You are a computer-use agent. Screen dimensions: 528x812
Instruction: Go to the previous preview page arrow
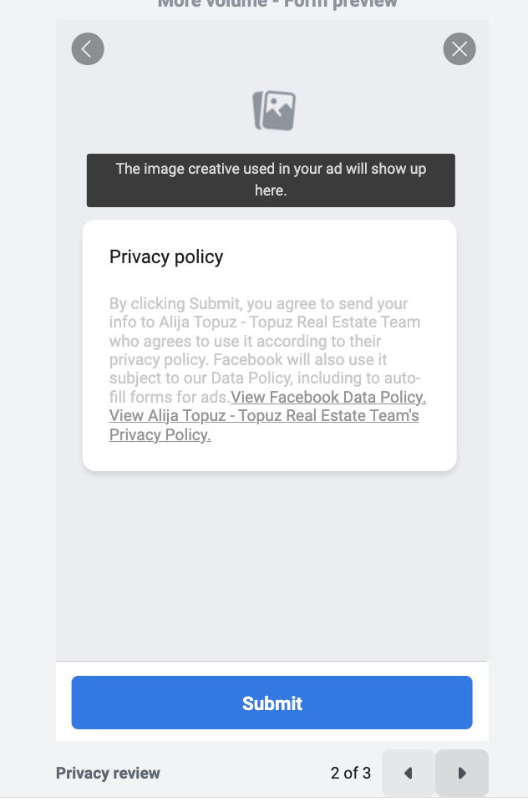click(408, 774)
